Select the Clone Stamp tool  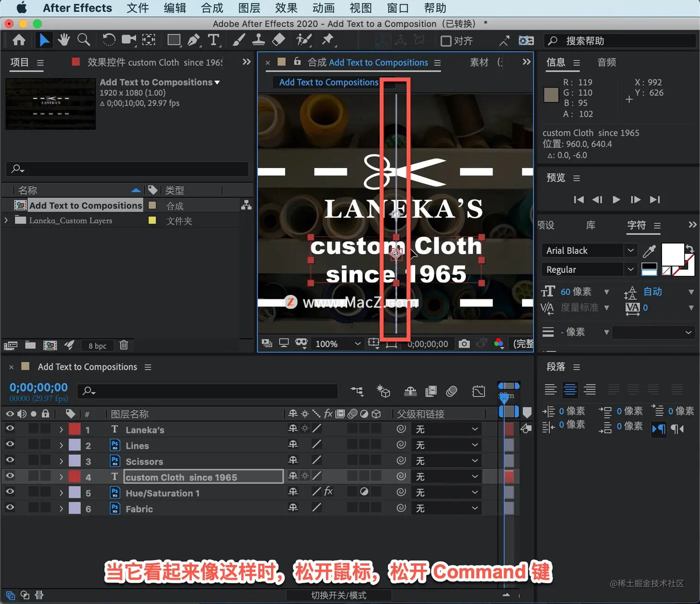pyautogui.click(x=258, y=40)
